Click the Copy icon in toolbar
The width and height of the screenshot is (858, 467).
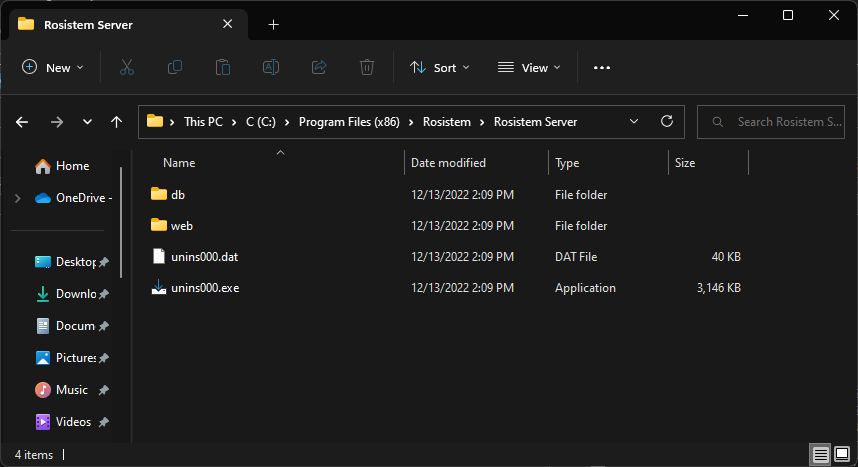[x=175, y=67]
